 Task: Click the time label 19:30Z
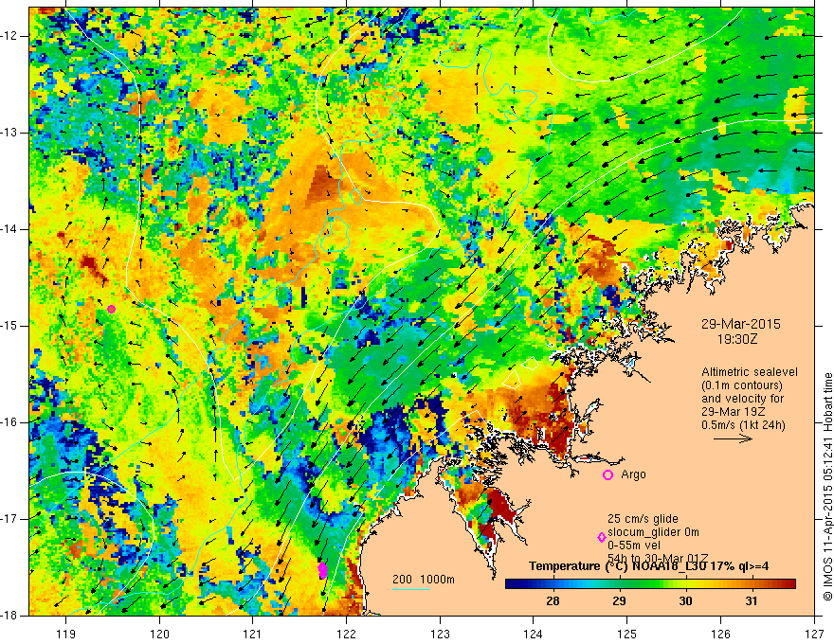coord(736,338)
